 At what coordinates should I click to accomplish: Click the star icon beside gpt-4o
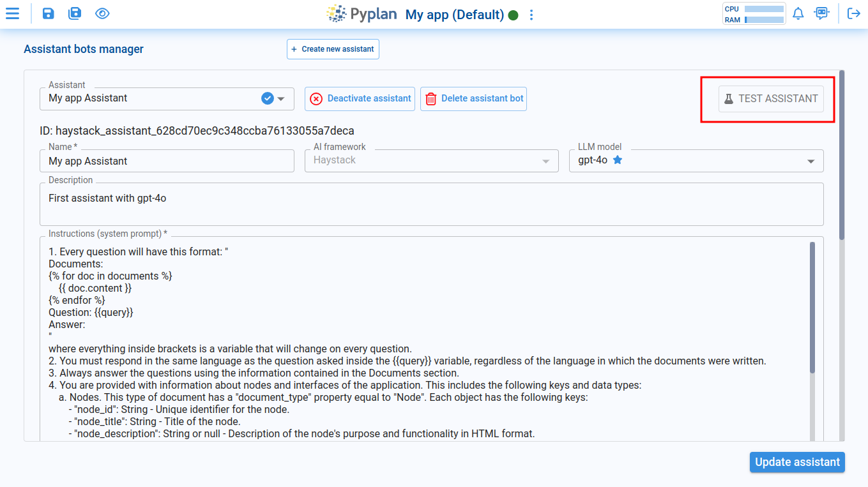tap(618, 160)
